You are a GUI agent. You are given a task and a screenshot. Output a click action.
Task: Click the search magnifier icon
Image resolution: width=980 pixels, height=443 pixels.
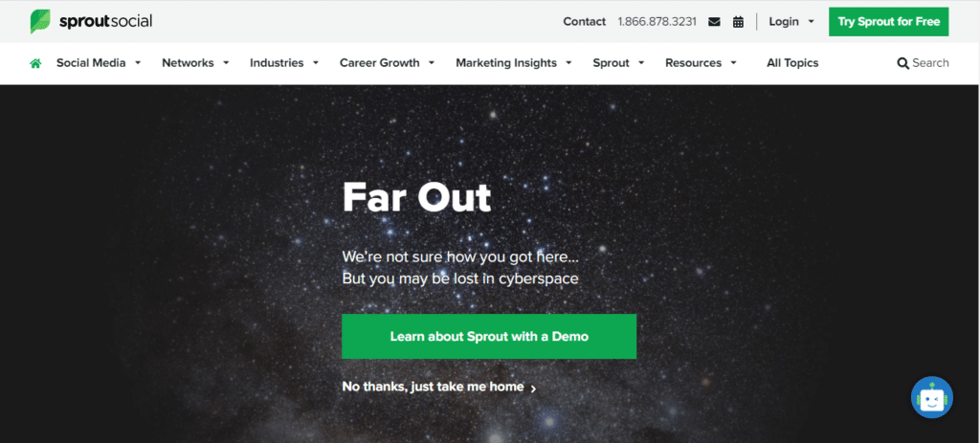(903, 63)
